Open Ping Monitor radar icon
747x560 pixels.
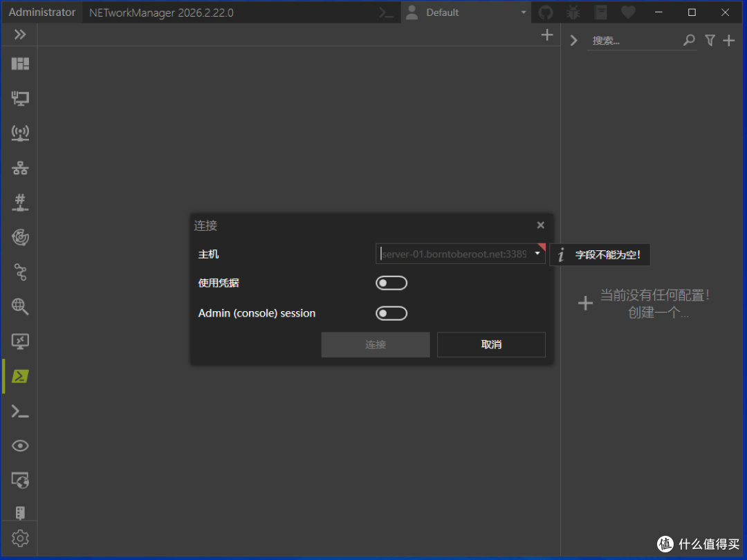pos(20,237)
